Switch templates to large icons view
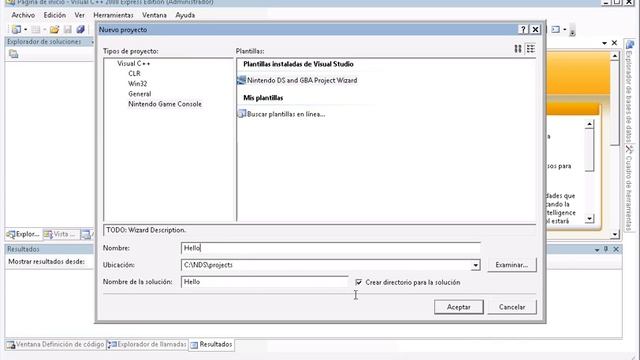This screenshot has width=640, height=360. [x=518, y=49]
